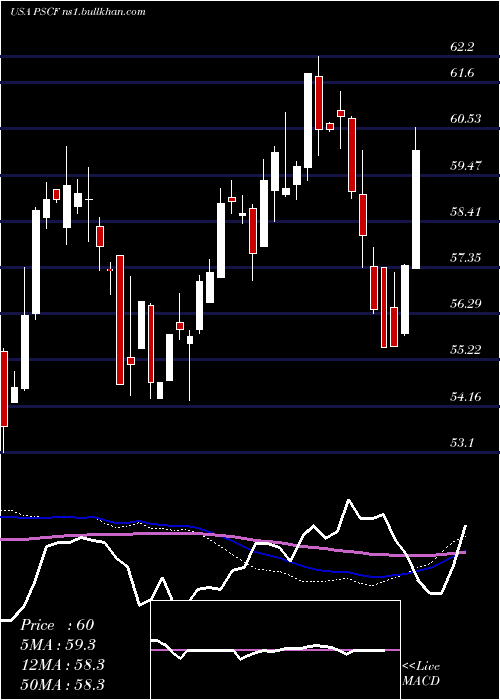Select the 58.41 price level label
Viewport: 500px width, 700px height.
(466, 211)
